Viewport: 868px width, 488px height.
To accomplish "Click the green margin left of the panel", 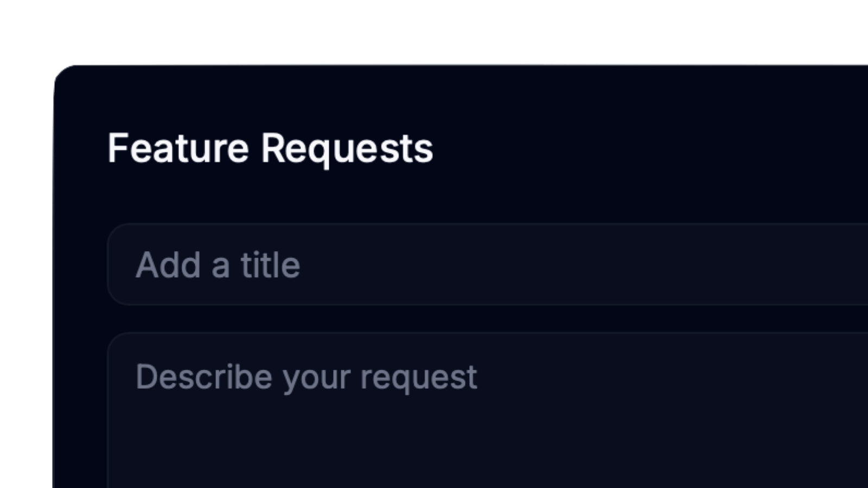I will coord(26,271).
